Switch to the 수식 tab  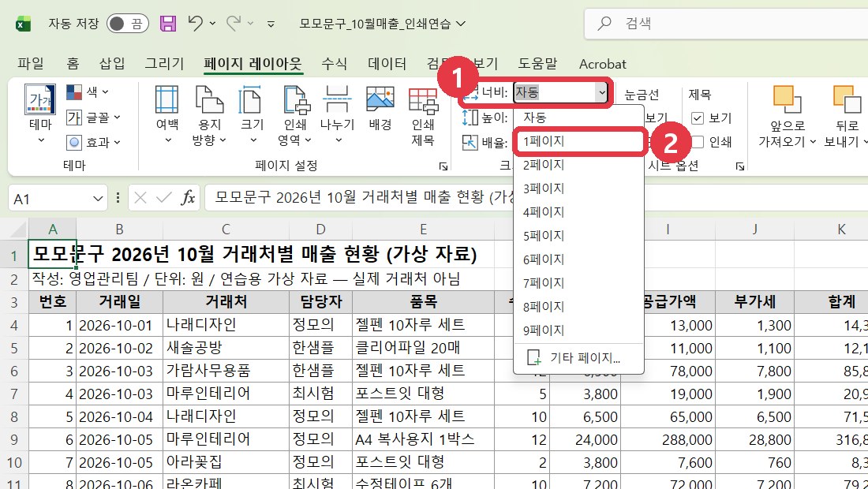pos(335,64)
